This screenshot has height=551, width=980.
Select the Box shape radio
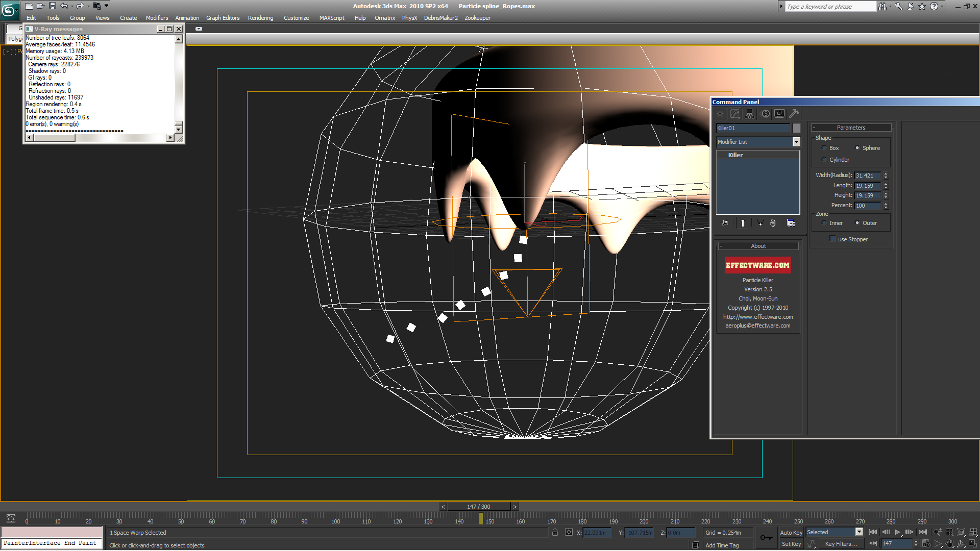pyautogui.click(x=824, y=148)
